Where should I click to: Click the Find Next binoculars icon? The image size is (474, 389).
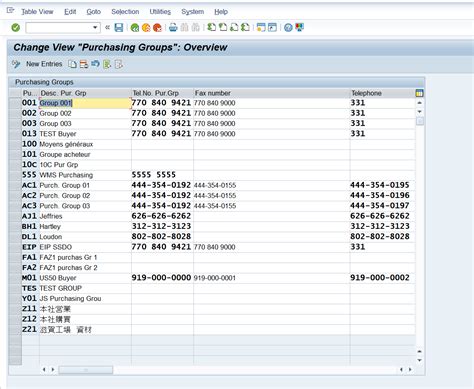(x=195, y=27)
